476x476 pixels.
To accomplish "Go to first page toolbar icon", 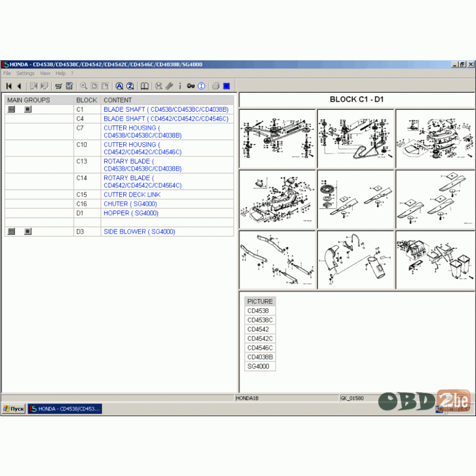I will [x=9, y=86].
